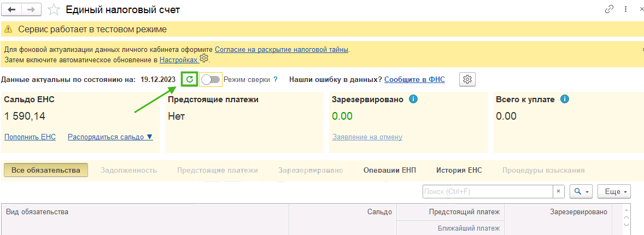Focus the Поиск (Ctrl+F) search field
The height and width of the screenshot is (235, 644).
coord(488,191)
